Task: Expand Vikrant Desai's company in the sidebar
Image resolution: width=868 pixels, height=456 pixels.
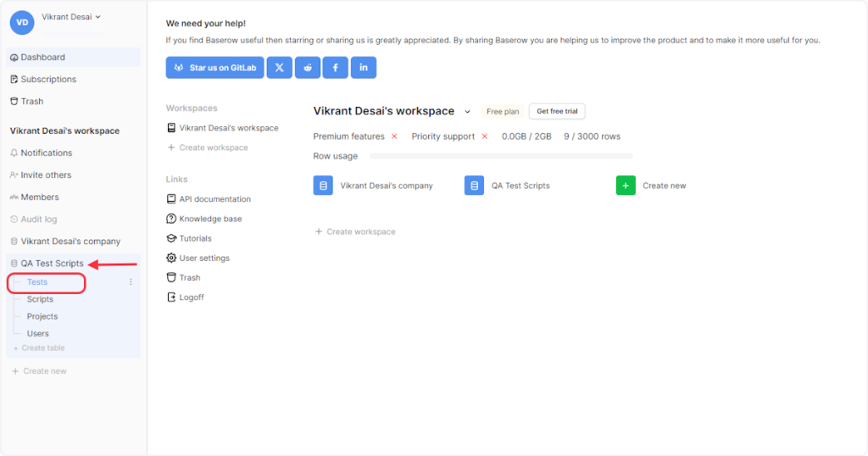Action: pos(70,242)
